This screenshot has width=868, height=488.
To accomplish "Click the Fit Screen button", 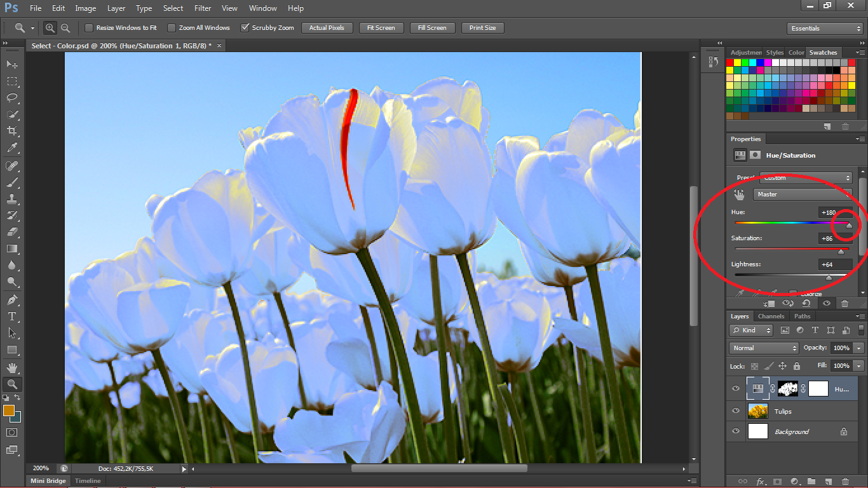I will (381, 28).
